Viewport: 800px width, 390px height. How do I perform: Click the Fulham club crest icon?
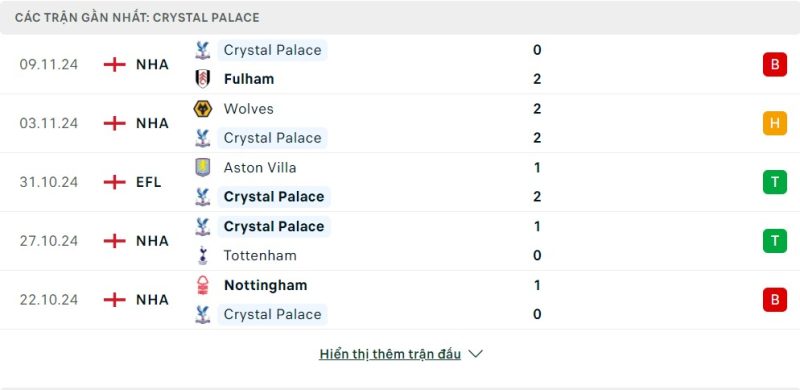(x=203, y=79)
